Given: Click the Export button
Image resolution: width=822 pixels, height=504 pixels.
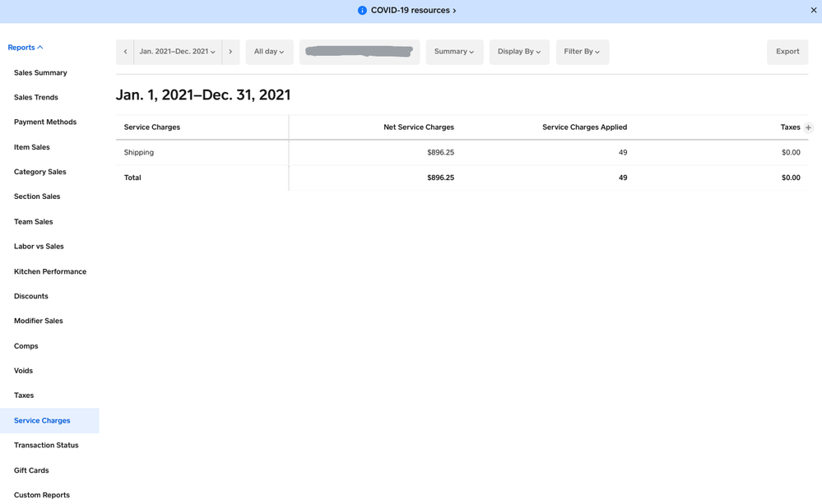Looking at the screenshot, I should [787, 52].
